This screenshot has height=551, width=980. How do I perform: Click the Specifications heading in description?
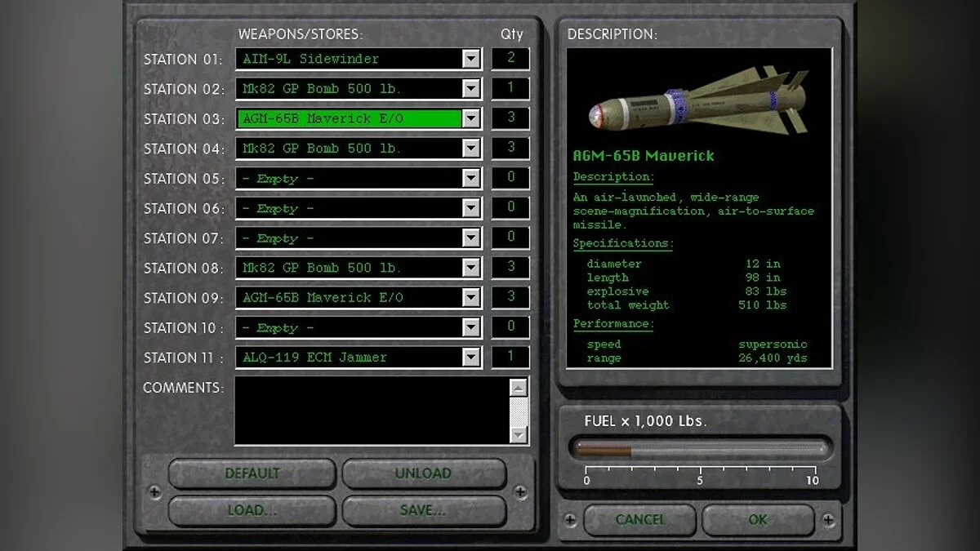(622, 243)
